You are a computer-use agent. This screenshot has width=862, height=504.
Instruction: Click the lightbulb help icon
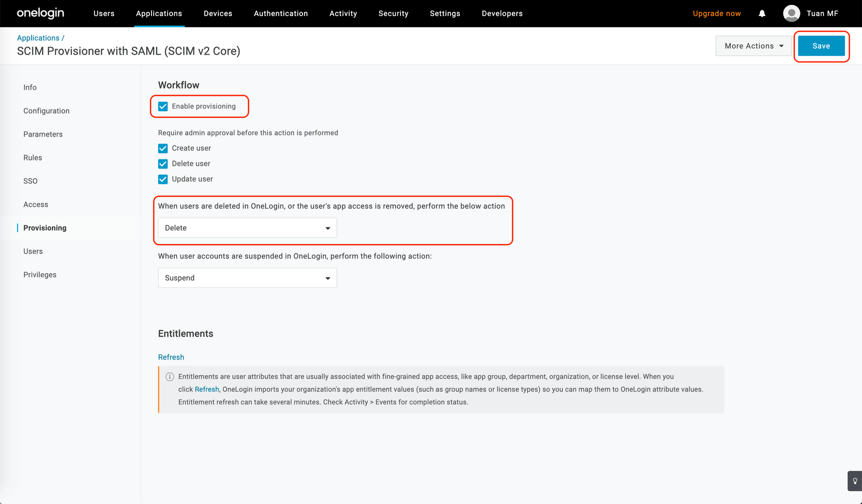[855, 481]
